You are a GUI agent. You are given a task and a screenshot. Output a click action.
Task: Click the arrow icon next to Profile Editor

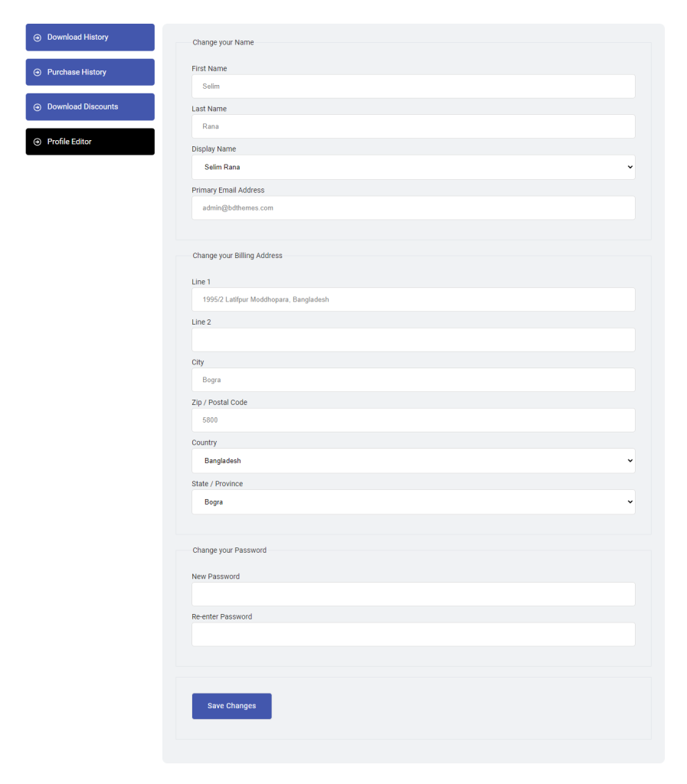[x=36, y=142]
